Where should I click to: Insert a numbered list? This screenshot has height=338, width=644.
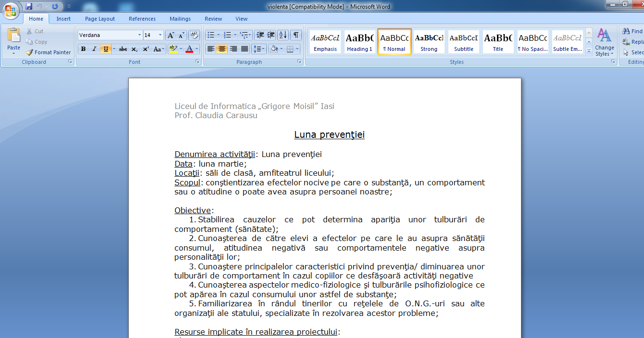click(x=227, y=35)
